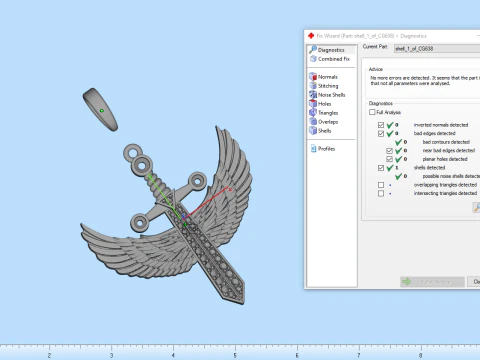Uncheck planar holes detected checkbox
480x360 pixels.
coord(389,159)
